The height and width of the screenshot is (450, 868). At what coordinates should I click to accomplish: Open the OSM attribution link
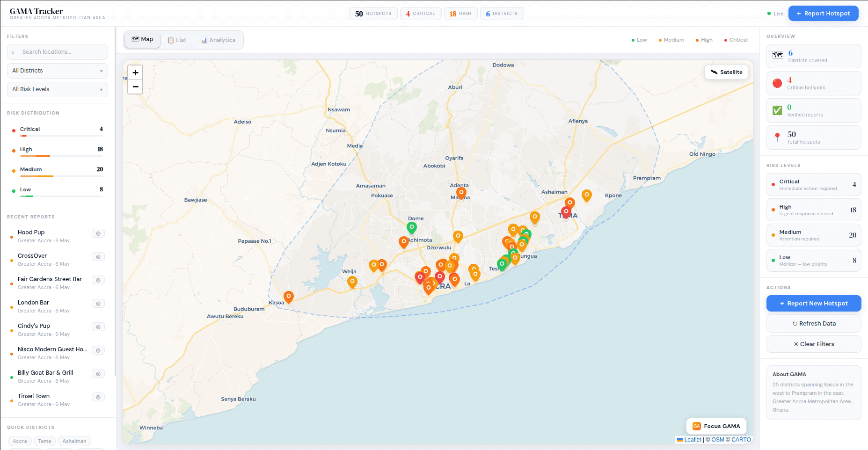point(718,440)
